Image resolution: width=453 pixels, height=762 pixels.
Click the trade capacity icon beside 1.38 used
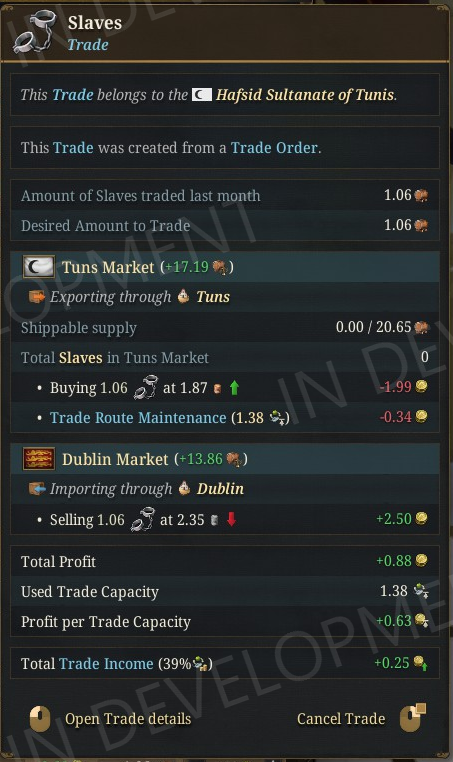pyautogui.click(x=421, y=591)
